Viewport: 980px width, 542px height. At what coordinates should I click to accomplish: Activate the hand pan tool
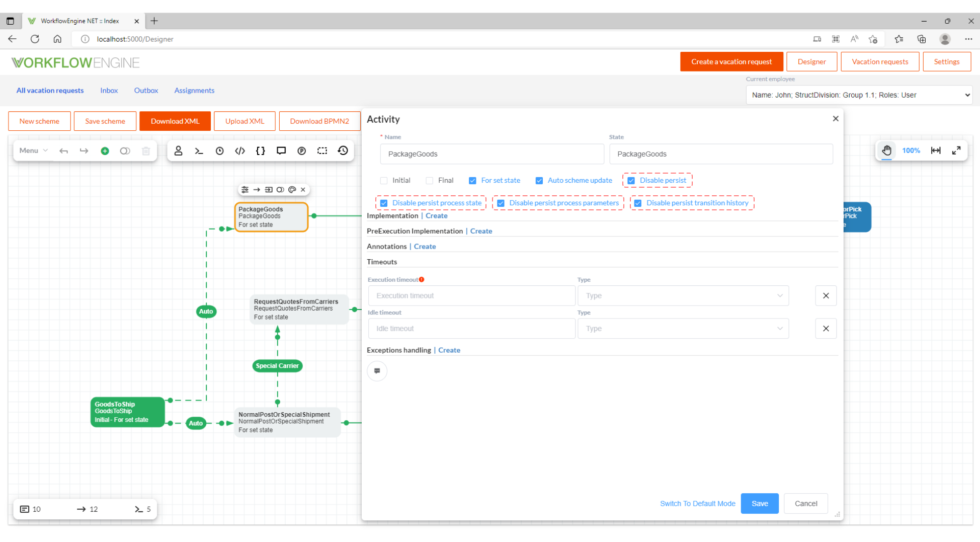pos(886,150)
